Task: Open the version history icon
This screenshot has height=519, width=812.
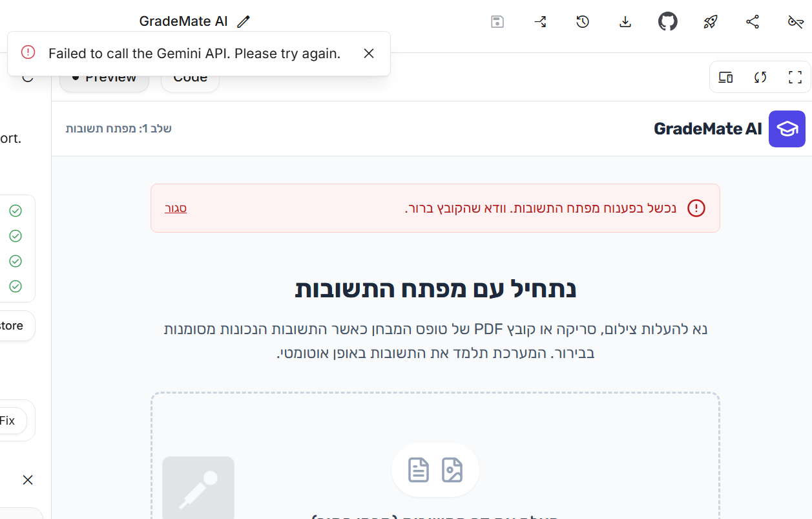Action: pos(583,21)
